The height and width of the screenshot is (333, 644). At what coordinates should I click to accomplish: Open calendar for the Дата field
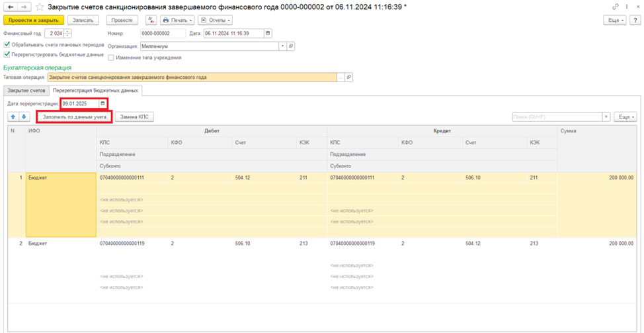coord(268,33)
